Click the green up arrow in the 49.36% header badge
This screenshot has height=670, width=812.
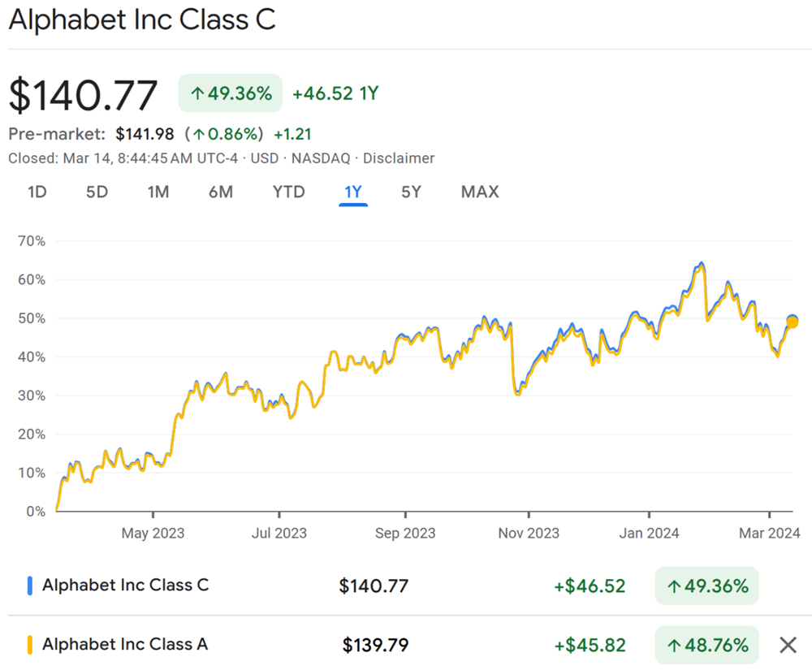click(x=197, y=93)
